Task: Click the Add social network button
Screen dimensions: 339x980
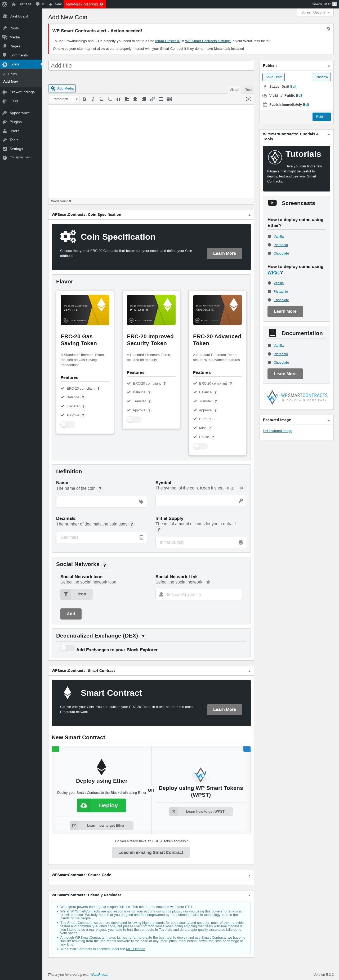Action: coord(71,614)
